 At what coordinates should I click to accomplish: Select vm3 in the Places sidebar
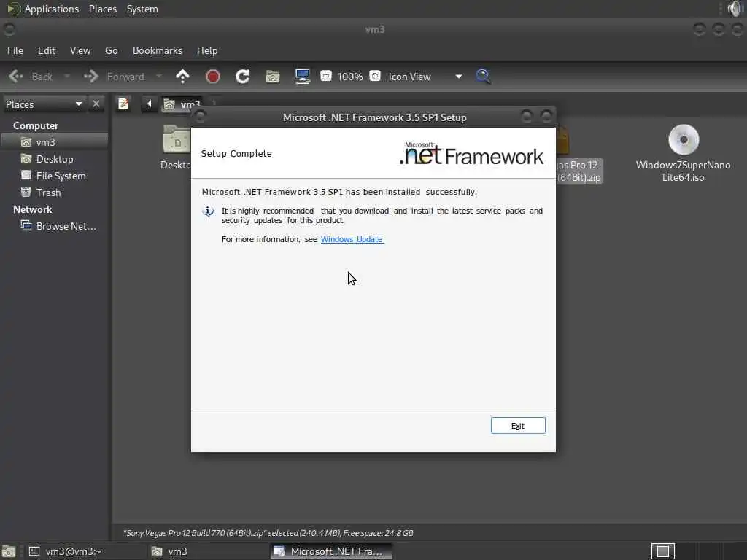[54, 142]
